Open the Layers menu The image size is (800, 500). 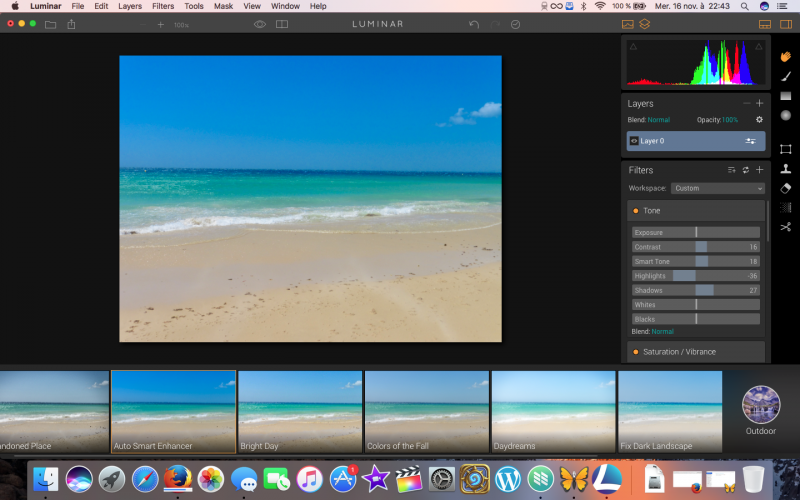pyautogui.click(x=130, y=6)
